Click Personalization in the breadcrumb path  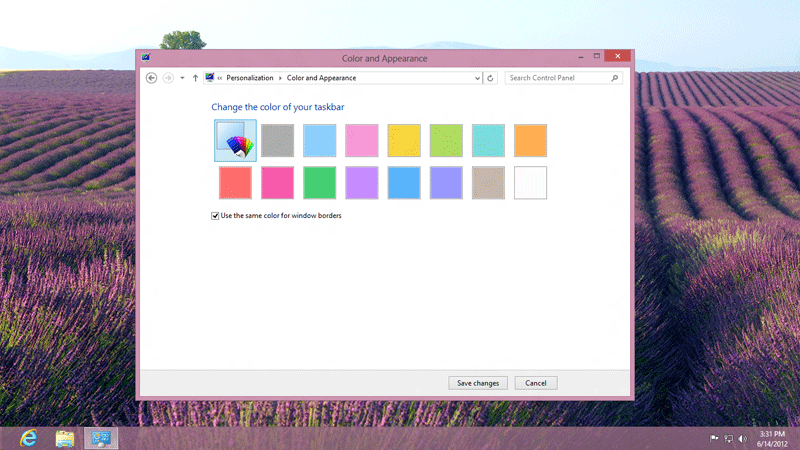[x=249, y=78]
